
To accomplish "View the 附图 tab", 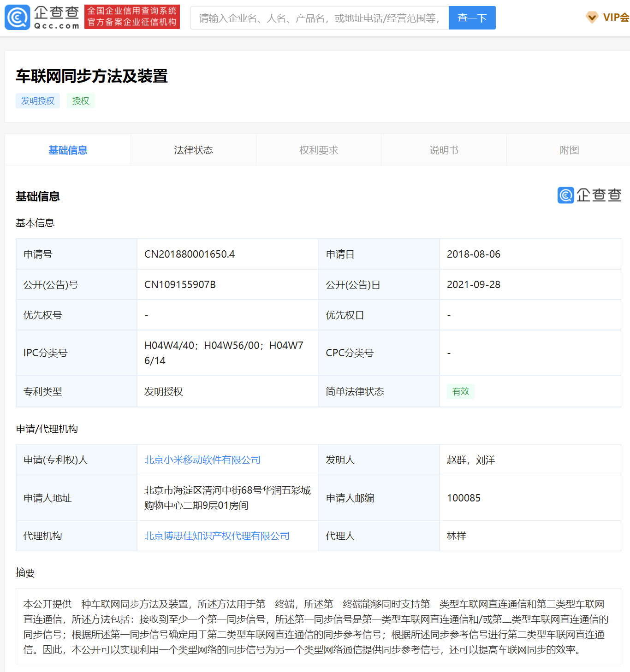I will click(569, 150).
